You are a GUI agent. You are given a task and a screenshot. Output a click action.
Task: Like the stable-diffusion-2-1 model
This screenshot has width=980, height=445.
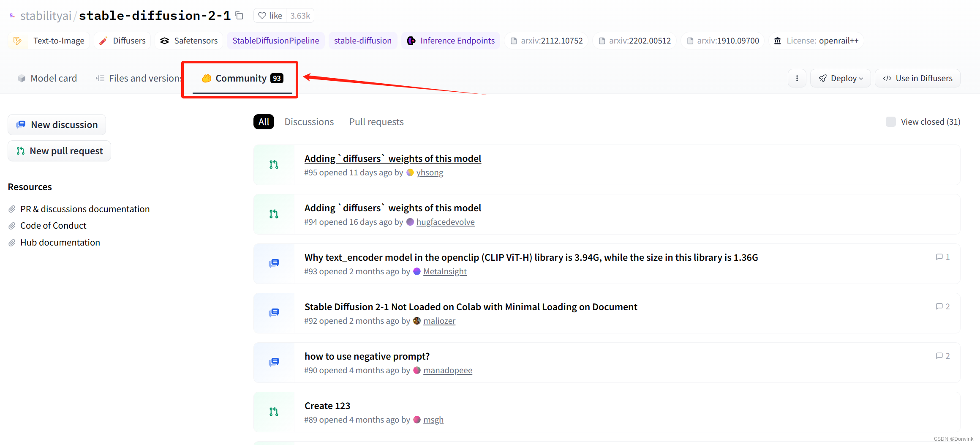(270, 16)
